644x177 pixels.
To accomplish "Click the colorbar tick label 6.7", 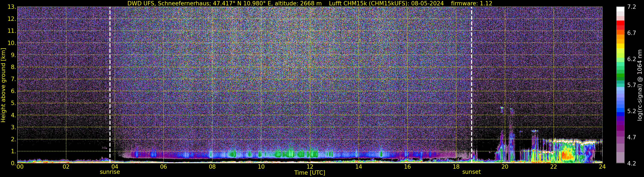I will point(632,33).
